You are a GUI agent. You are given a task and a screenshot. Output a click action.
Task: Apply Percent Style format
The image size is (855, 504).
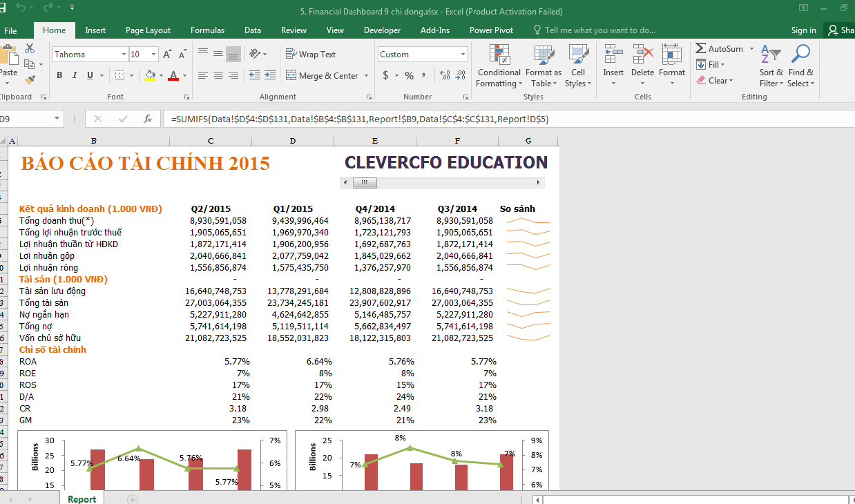pos(409,75)
